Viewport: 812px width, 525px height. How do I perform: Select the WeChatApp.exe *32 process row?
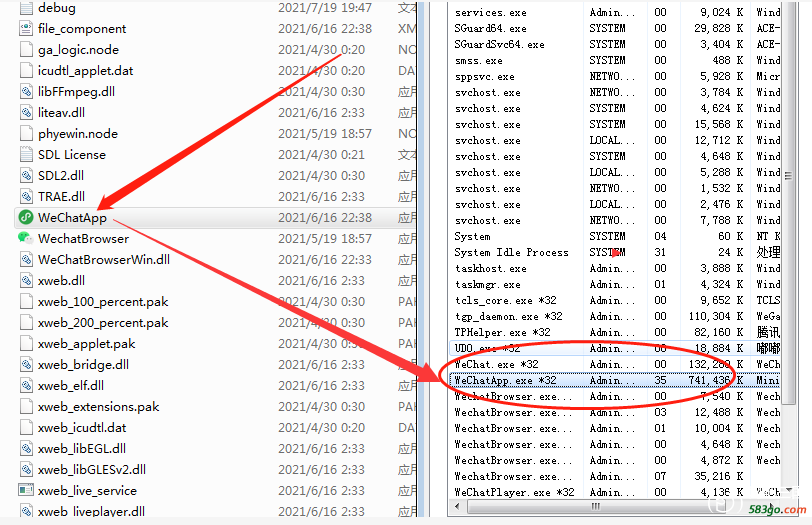click(615, 380)
